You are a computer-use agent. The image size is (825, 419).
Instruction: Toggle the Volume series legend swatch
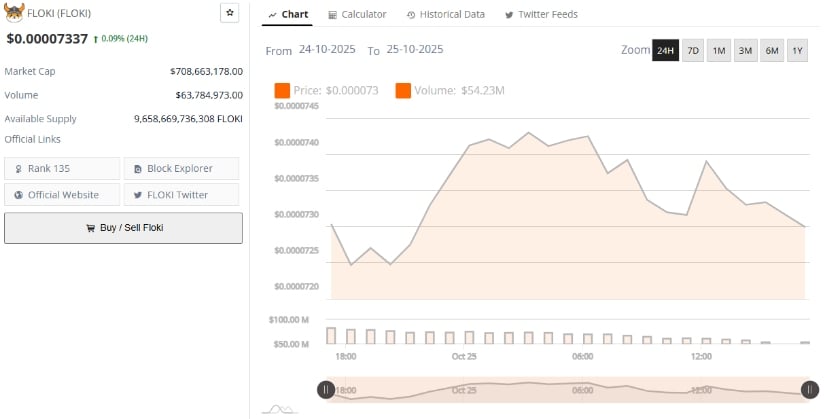click(403, 91)
